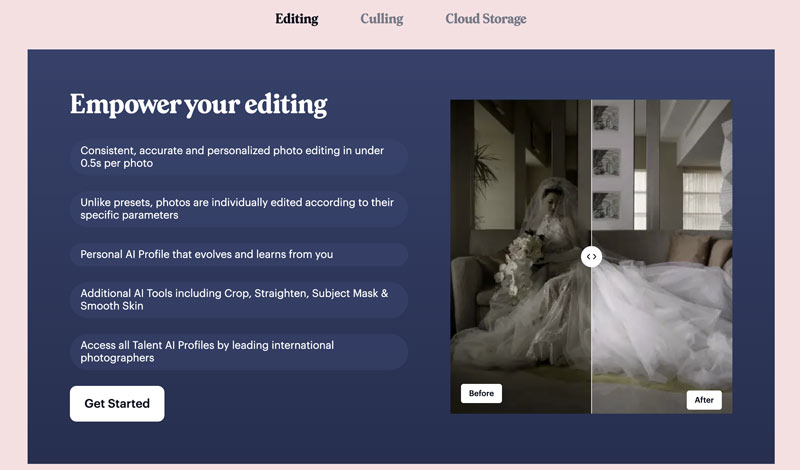The width and height of the screenshot is (800, 470).
Task: Switch to the Culling tab
Action: coord(382,18)
